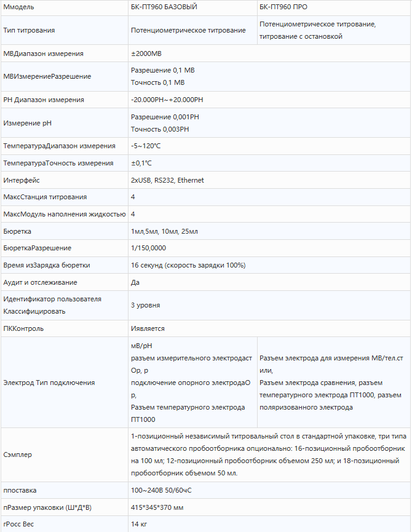Click the 2xUSB, RS232, Ethernet cell
This screenshot has height=532, width=412.
tap(167, 180)
